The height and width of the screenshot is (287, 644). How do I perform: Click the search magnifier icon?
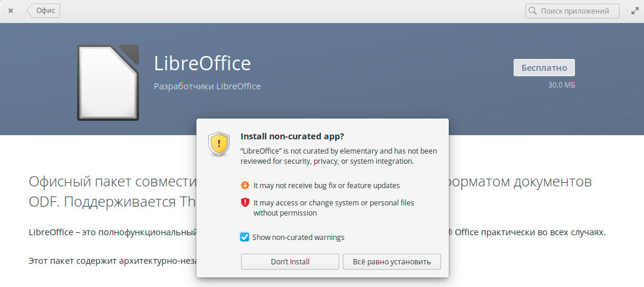(533, 11)
